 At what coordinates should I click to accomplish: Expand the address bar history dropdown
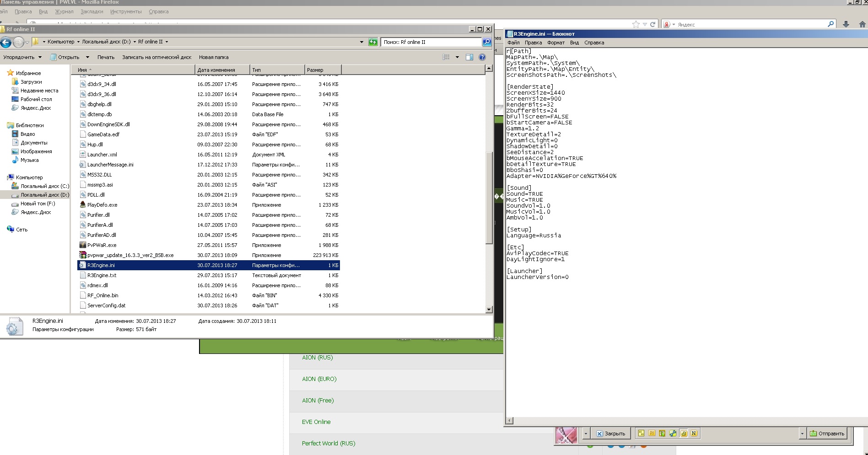(361, 42)
